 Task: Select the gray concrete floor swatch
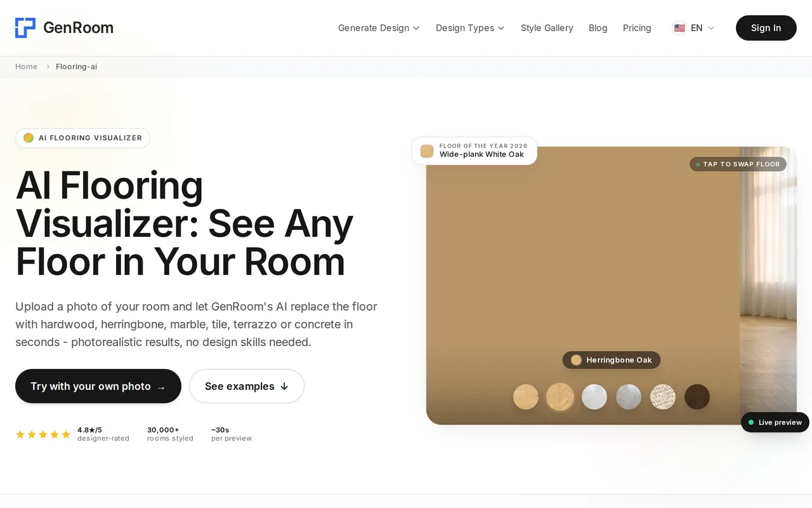(x=629, y=397)
